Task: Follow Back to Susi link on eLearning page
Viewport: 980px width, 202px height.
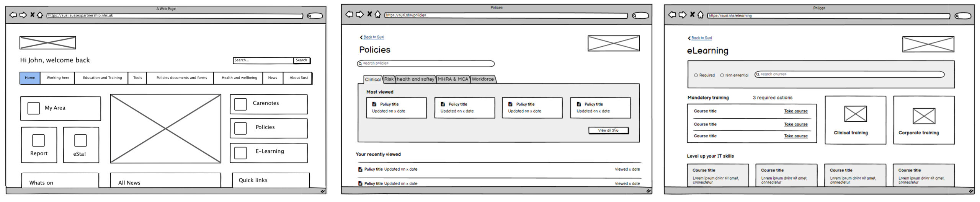Action: click(701, 38)
